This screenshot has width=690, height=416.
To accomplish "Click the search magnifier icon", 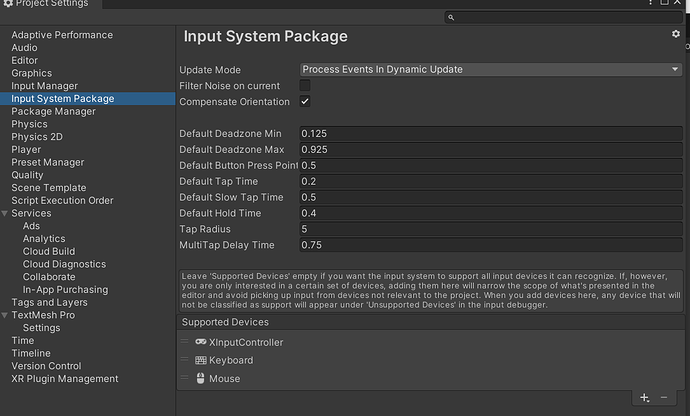I will (453, 17).
